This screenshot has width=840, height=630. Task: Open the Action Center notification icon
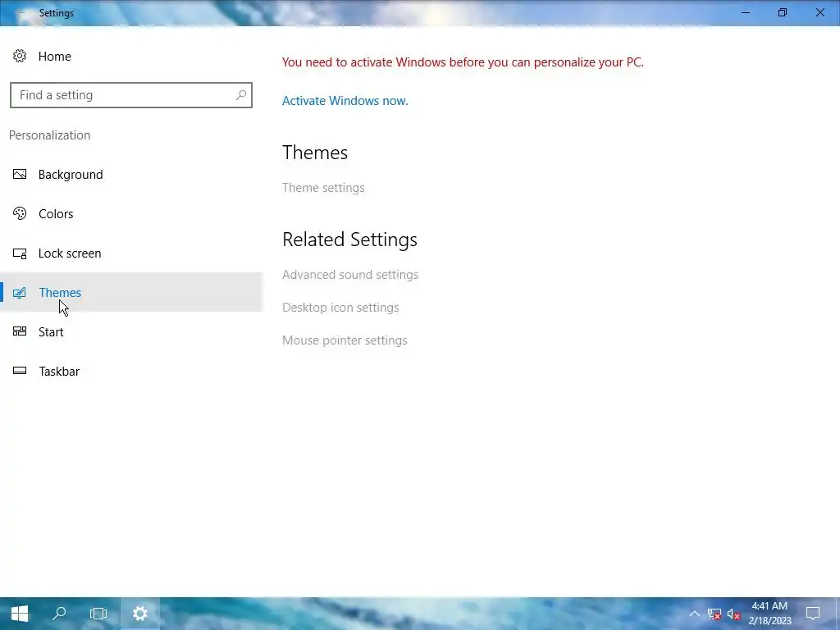[x=813, y=614]
